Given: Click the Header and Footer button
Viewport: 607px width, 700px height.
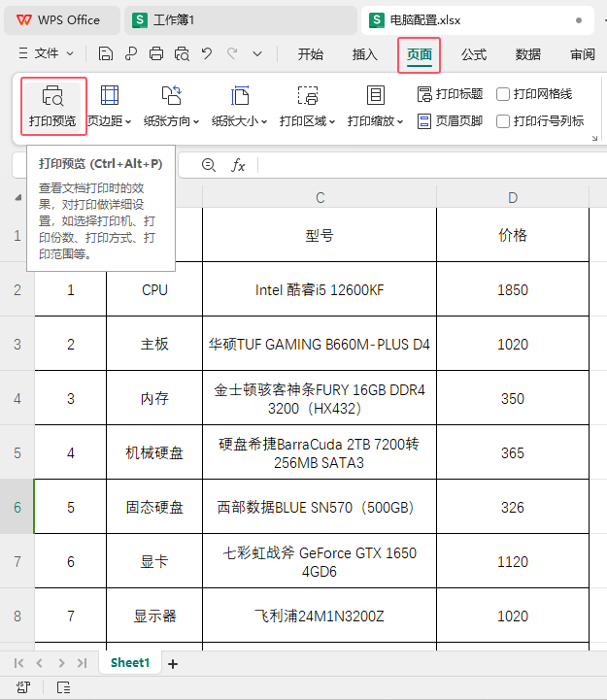Looking at the screenshot, I should [x=451, y=121].
